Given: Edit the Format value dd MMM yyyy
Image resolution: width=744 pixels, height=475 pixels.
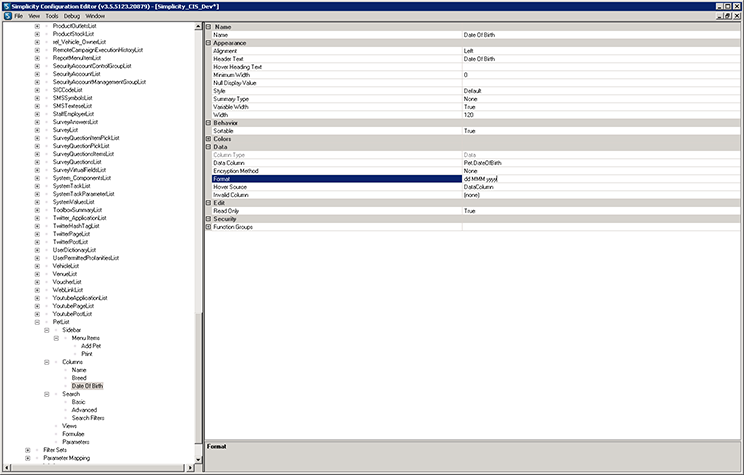Looking at the screenshot, I should [601, 179].
